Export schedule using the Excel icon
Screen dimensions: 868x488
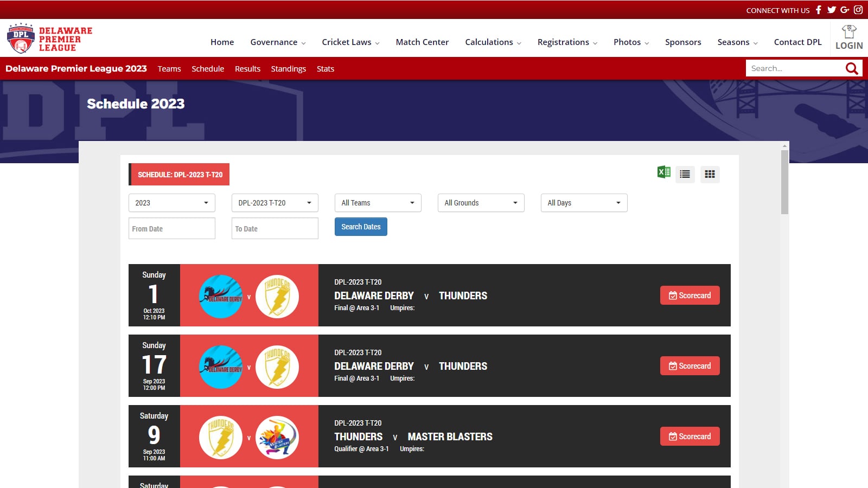pos(663,172)
